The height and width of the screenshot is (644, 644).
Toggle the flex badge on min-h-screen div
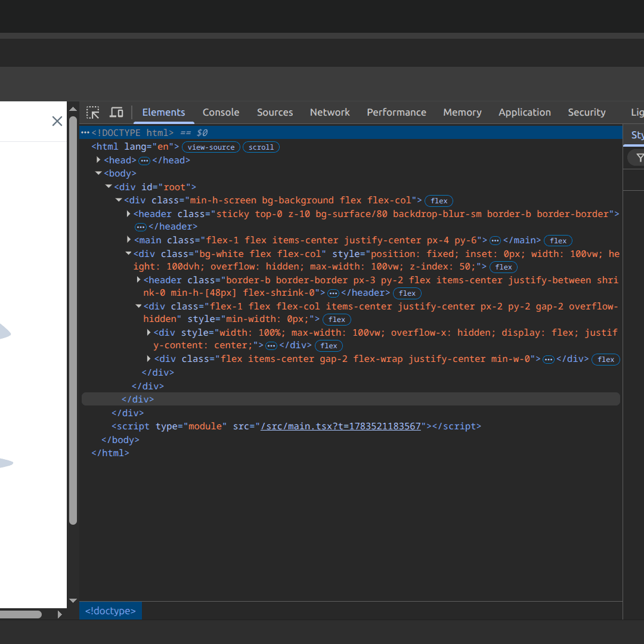[x=439, y=201]
